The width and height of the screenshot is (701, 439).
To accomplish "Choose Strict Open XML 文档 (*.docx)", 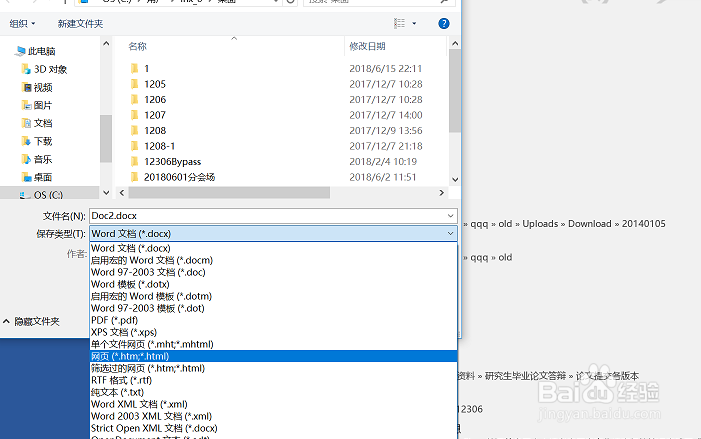I will pyautogui.click(x=273, y=428).
